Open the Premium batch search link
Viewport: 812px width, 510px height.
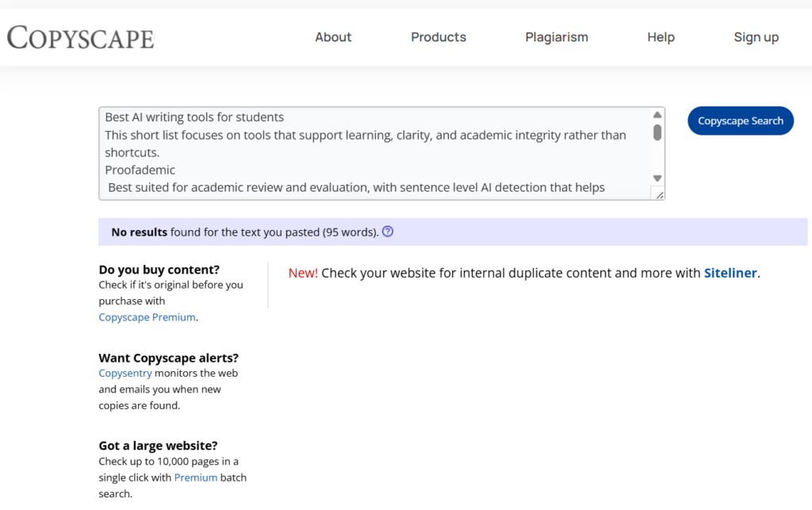tap(195, 477)
